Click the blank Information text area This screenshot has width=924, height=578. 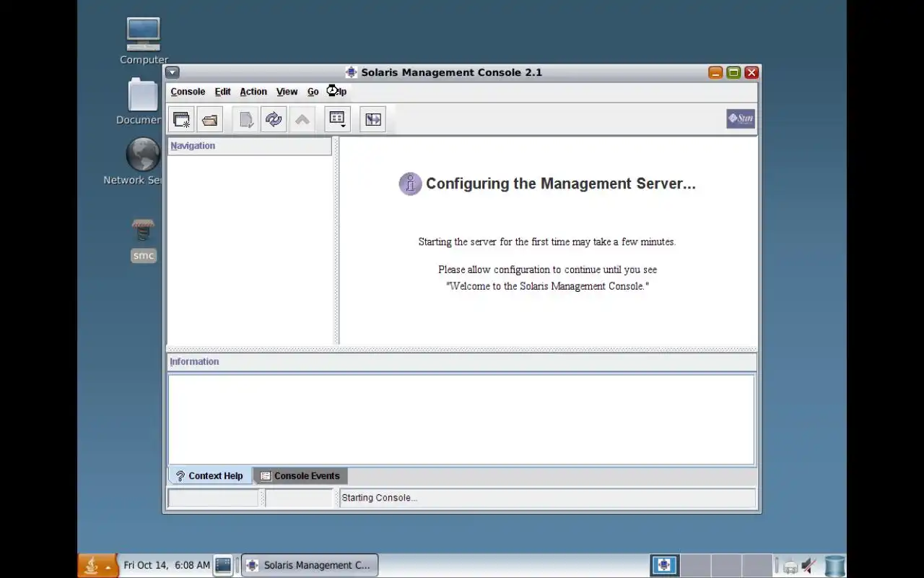(461, 419)
